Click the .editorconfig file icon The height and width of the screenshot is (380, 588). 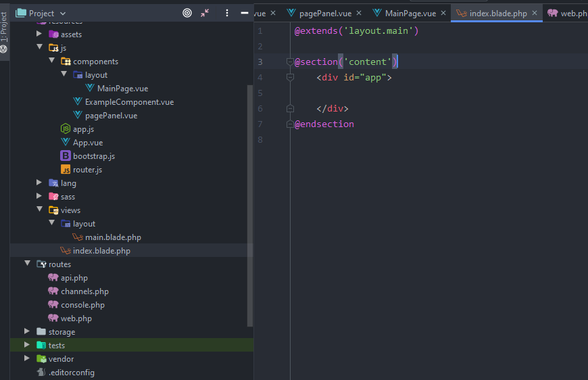click(x=41, y=372)
